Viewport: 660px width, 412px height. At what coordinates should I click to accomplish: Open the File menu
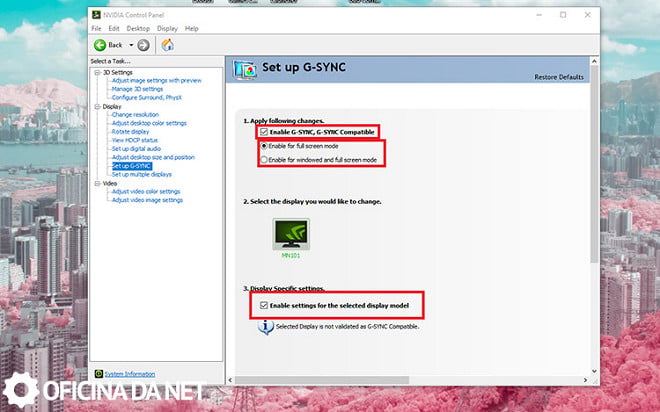[96, 29]
